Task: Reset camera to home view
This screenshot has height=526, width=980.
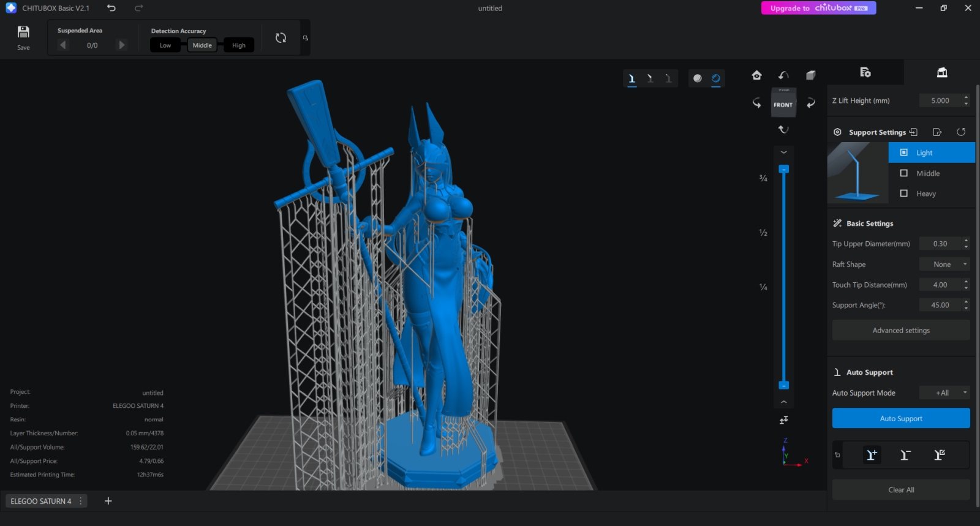Action: 757,75
